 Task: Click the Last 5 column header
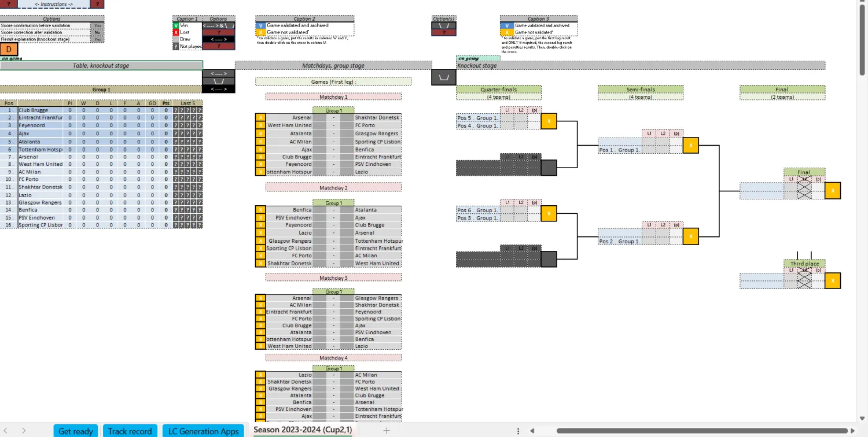tap(187, 103)
